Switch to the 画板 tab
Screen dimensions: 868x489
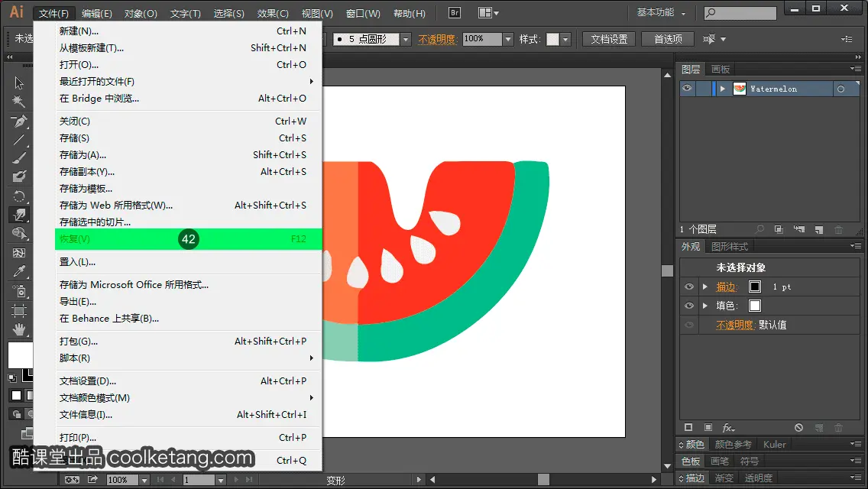[721, 70]
